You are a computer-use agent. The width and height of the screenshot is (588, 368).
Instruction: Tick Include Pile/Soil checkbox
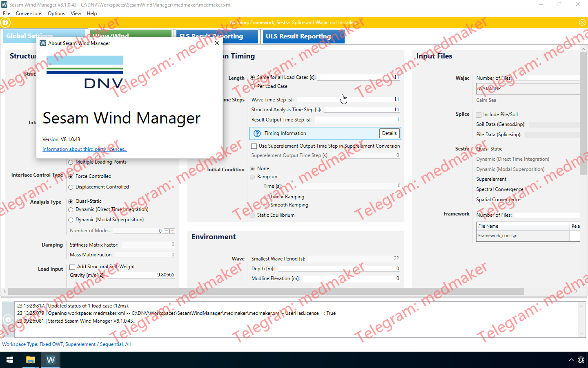pos(479,115)
